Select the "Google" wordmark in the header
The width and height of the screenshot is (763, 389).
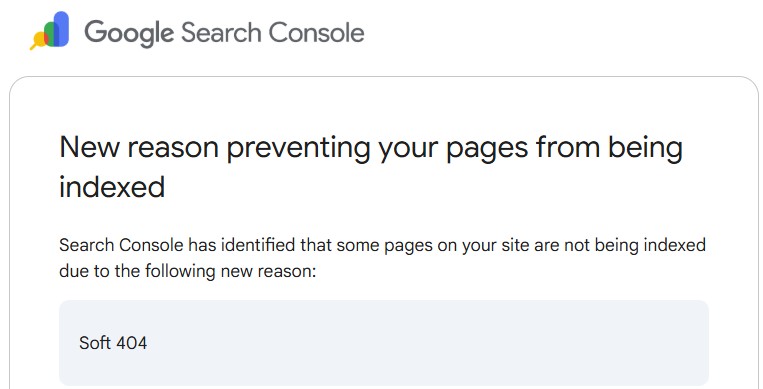129,33
